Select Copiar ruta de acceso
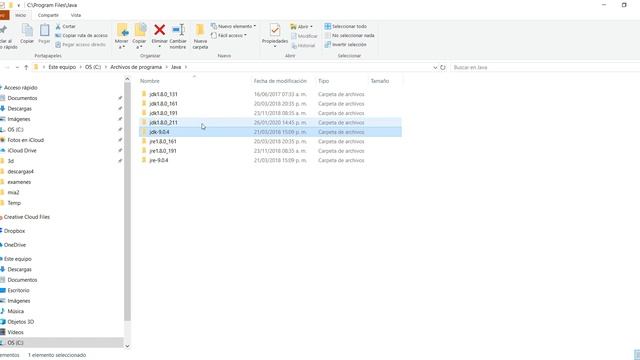Viewport: 640px width, 360px height. 81,36
